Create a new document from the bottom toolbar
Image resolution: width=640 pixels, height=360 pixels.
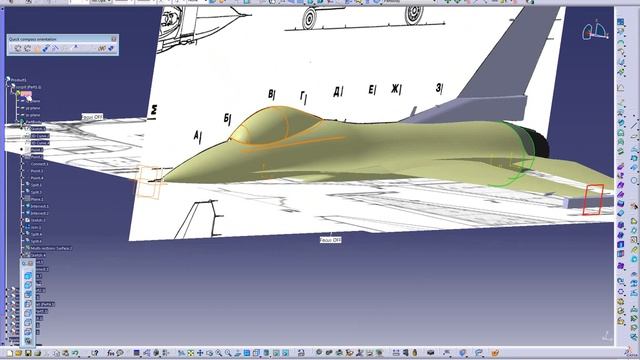coord(10,353)
